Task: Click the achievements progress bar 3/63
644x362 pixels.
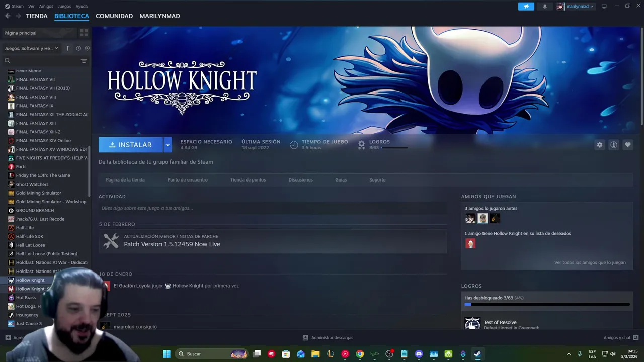Action: pyautogui.click(x=547, y=304)
